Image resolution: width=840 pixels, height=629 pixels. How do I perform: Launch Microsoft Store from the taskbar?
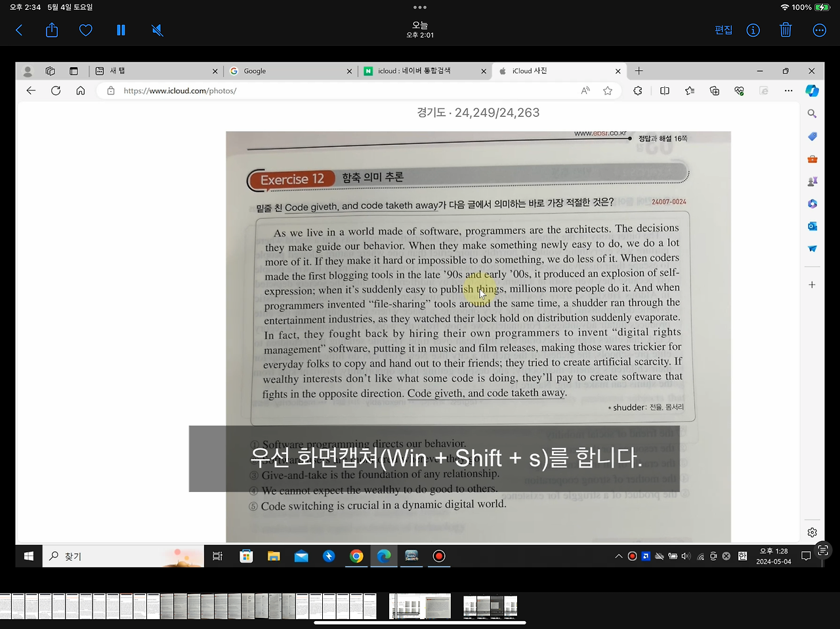pyautogui.click(x=246, y=556)
